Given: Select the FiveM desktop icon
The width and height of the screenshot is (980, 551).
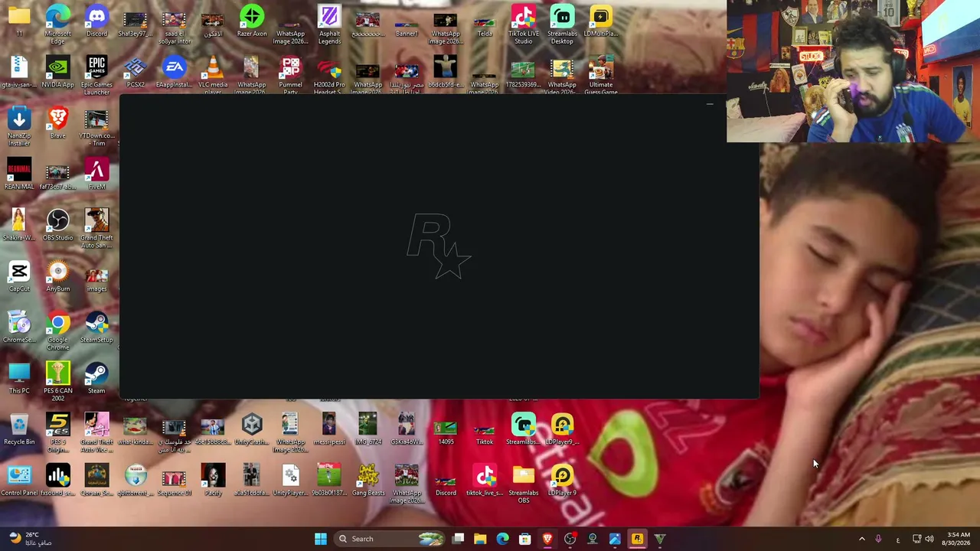Looking at the screenshot, I should [x=96, y=174].
